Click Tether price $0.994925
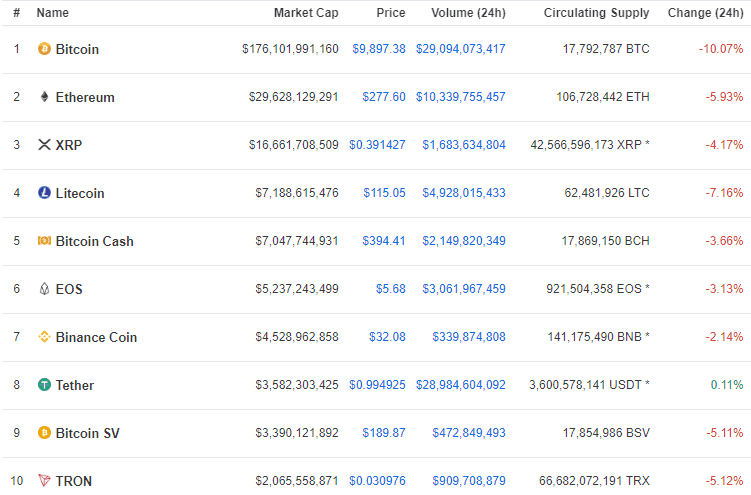Screen dimensions: 751x495 tap(377, 384)
